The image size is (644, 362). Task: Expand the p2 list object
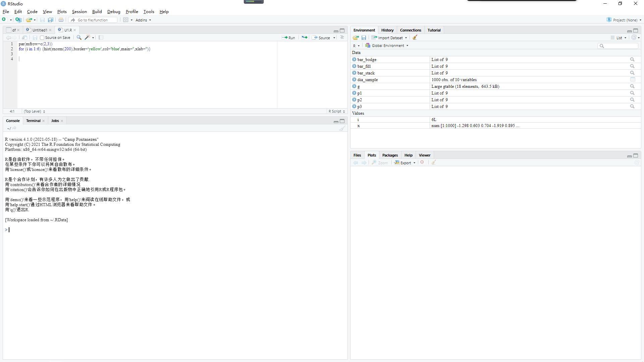354,100
